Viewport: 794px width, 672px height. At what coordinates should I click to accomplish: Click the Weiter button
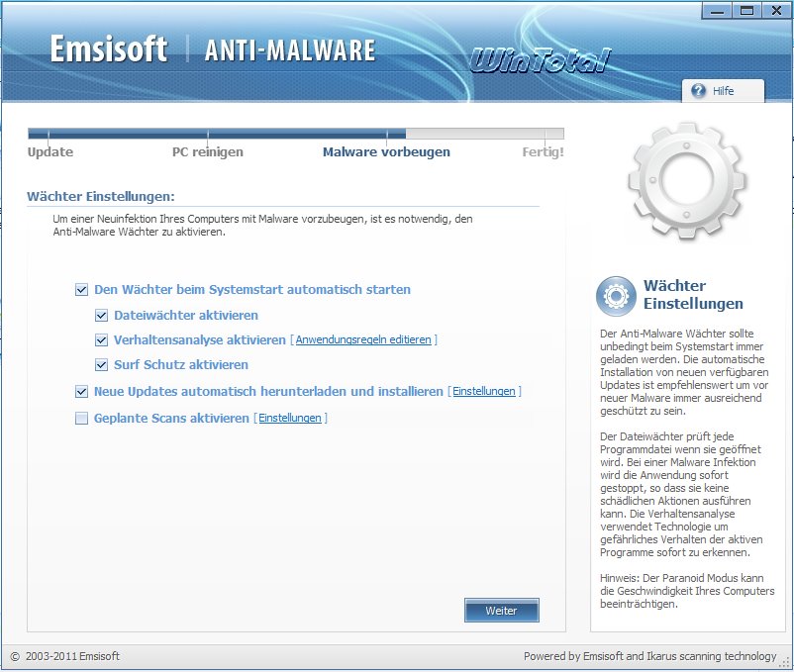click(501, 611)
